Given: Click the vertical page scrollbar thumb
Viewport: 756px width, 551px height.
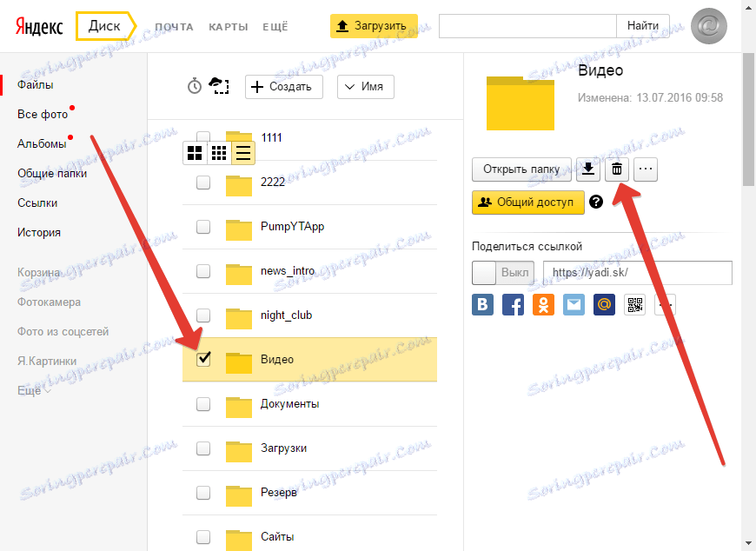Looking at the screenshot, I should pyautogui.click(x=748, y=119).
